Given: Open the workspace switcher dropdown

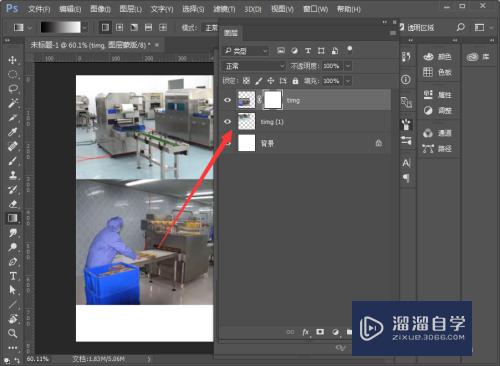Looking at the screenshot, I should click(x=483, y=27).
